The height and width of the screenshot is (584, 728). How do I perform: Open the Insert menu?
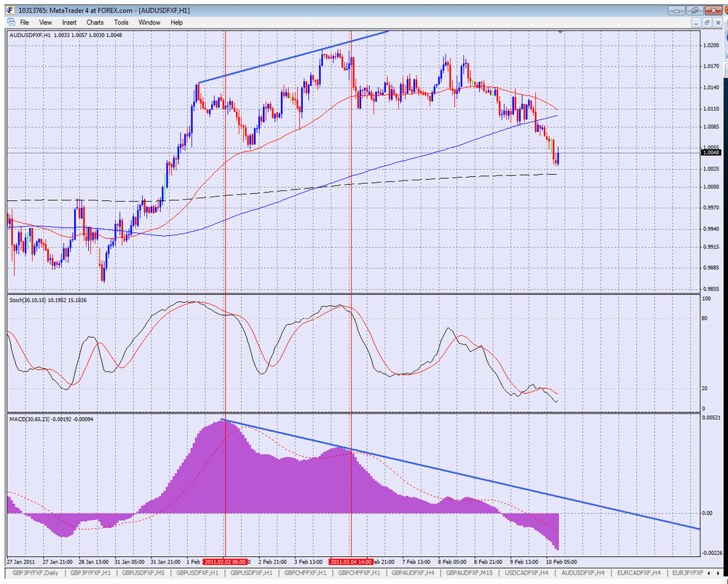(69, 23)
